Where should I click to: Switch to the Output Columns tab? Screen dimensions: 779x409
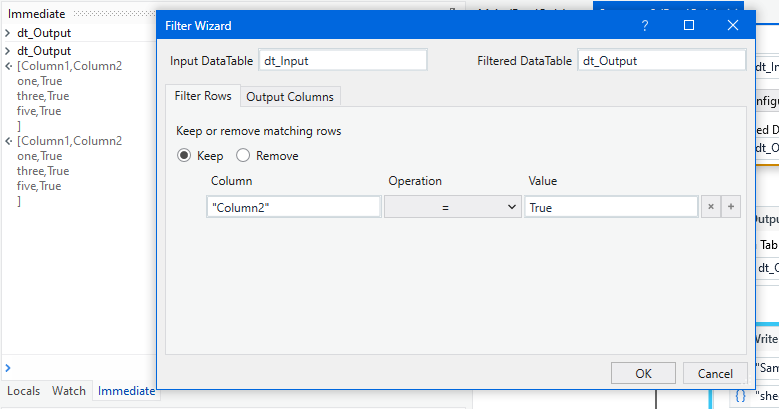pyautogui.click(x=291, y=96)
